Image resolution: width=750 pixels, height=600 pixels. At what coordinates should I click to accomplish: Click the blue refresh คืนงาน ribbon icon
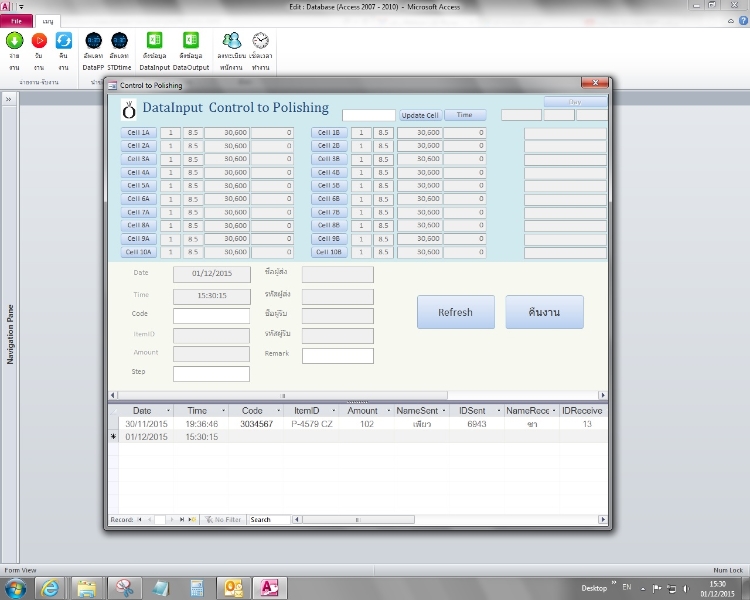pos(64,41)
